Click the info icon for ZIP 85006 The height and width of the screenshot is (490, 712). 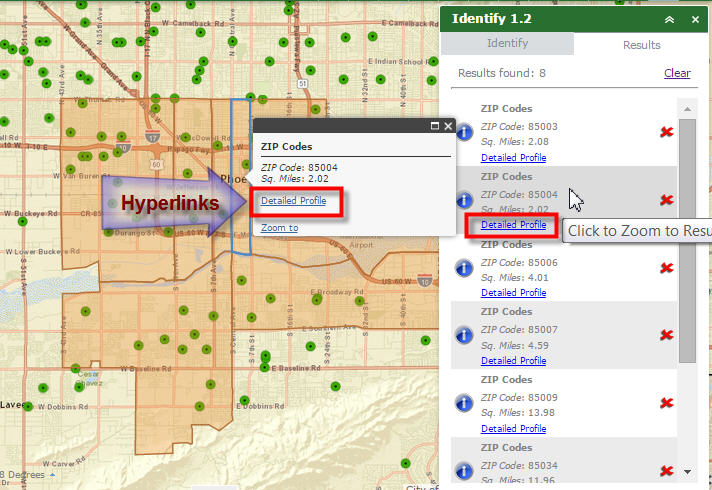coord(464,268)
